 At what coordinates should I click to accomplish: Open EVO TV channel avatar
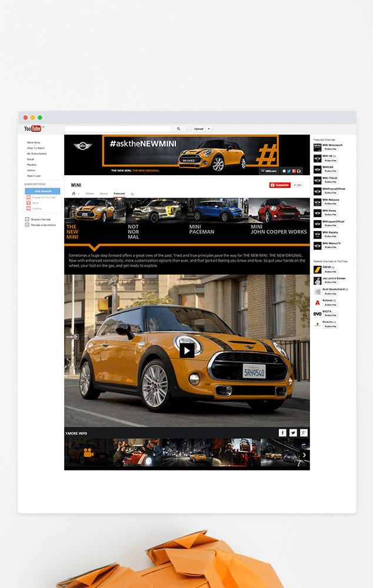318,313
